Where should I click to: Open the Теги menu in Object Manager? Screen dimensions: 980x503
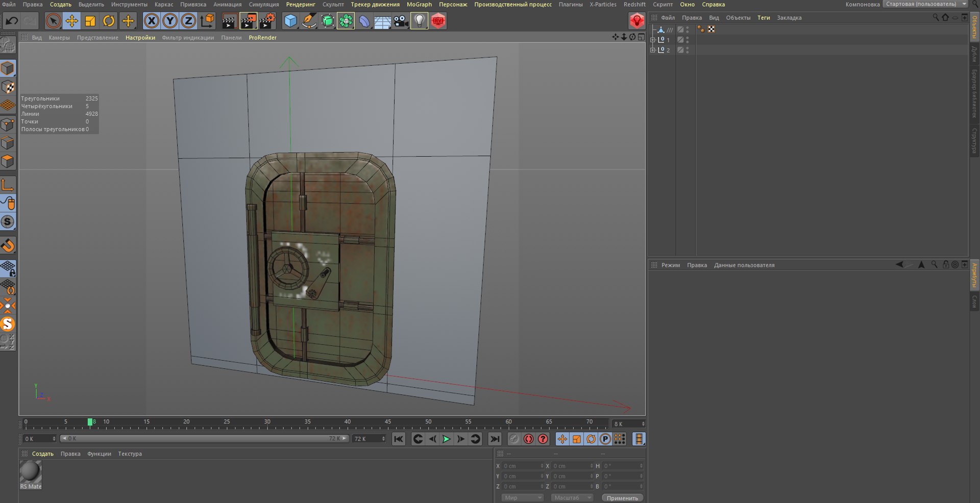pos(764,17)
